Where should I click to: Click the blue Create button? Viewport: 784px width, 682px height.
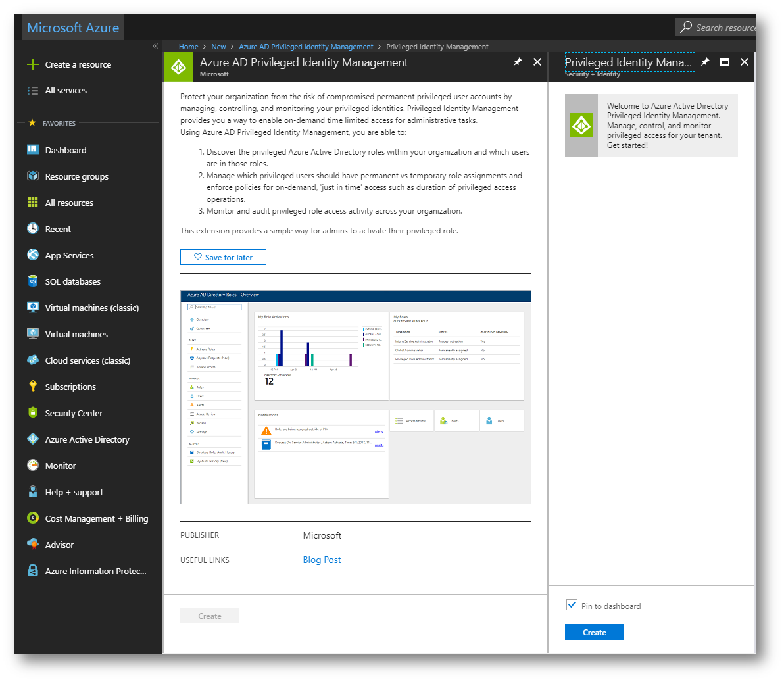pos(594,632)
